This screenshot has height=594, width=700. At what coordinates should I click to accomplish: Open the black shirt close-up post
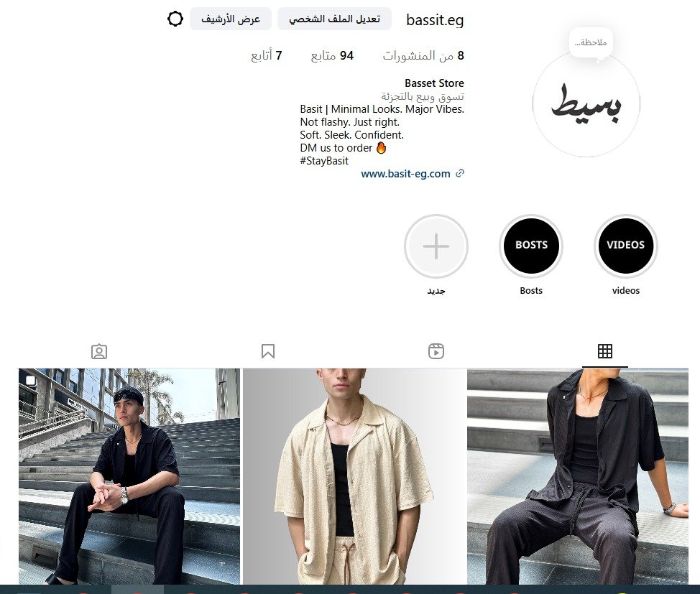coord(578,476)
